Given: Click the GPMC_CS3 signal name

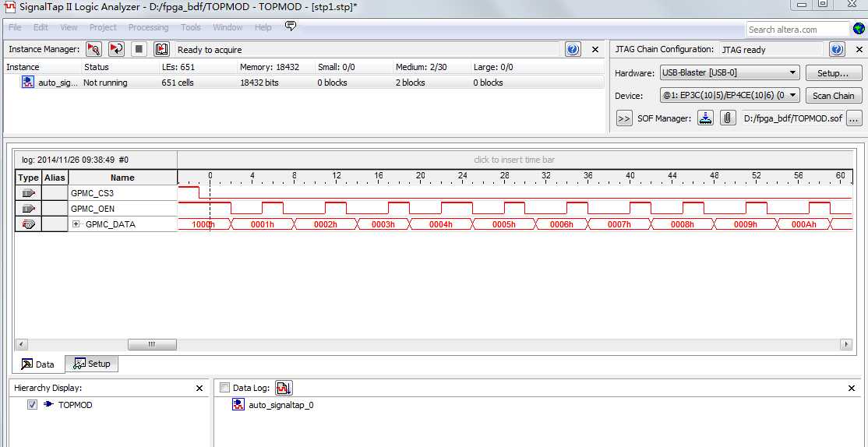Looking at the screenshot, I should [x=92, y=193].
